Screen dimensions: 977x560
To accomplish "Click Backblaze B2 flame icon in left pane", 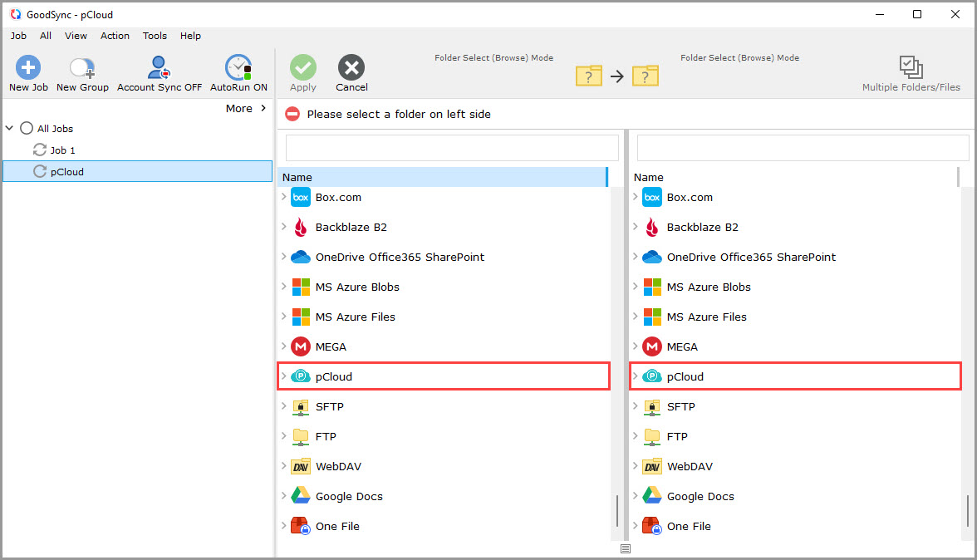I will [301, 228].
